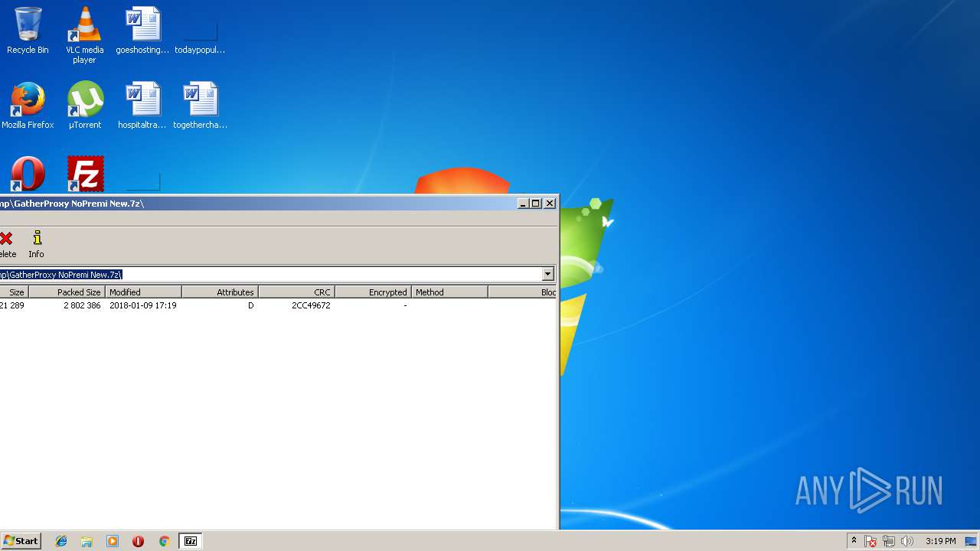Viewport: 980px width, 551px height.
Task: Select the 2018-01-09 17:19 modified cell
Action: (x=143, y=305)
